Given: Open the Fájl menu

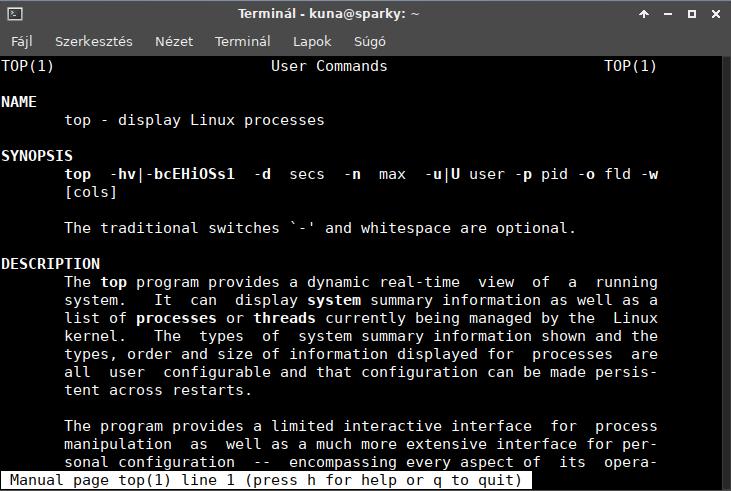Looking at the screenshot, I should [x=21, y=41].
